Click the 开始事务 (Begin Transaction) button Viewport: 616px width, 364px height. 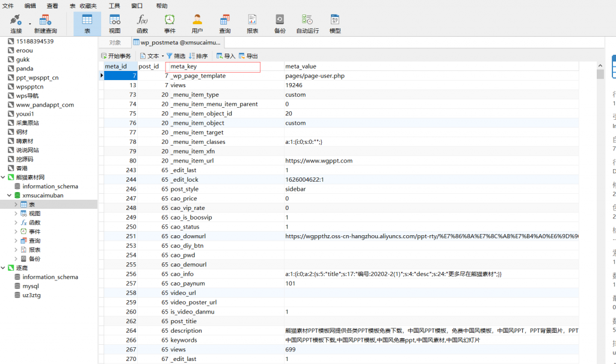[115, 56]
